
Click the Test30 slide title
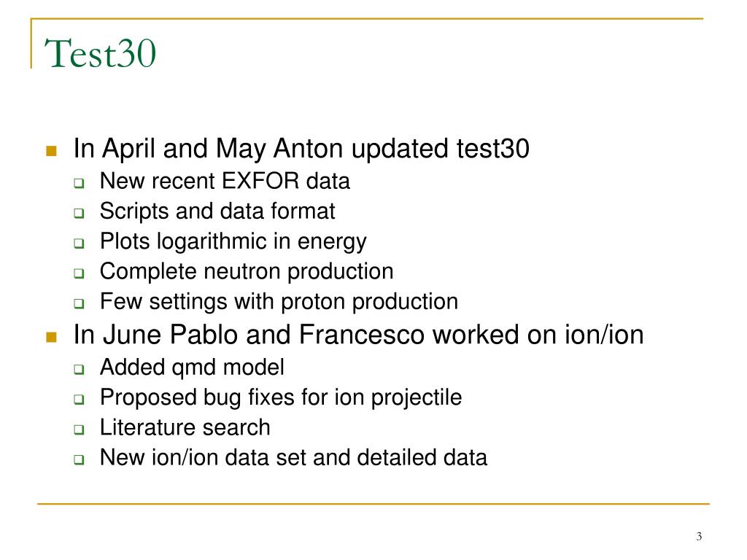(100, 53)
